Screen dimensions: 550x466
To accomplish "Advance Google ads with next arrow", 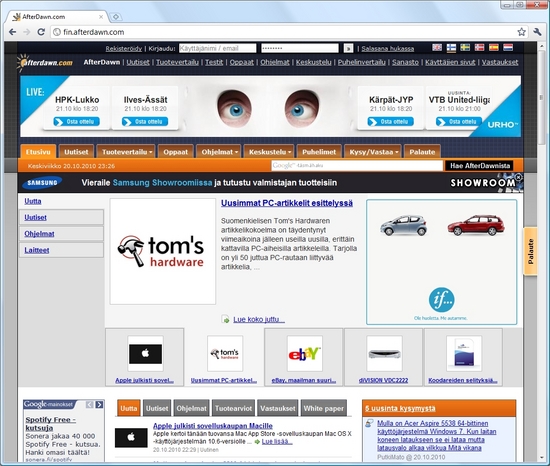I will coord(99,405).
